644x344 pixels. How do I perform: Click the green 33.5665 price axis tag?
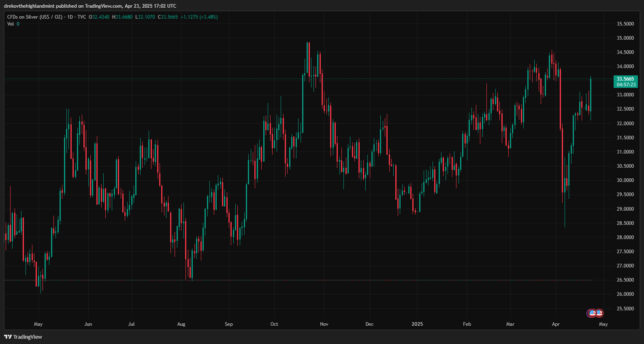[x=625, y=79]
